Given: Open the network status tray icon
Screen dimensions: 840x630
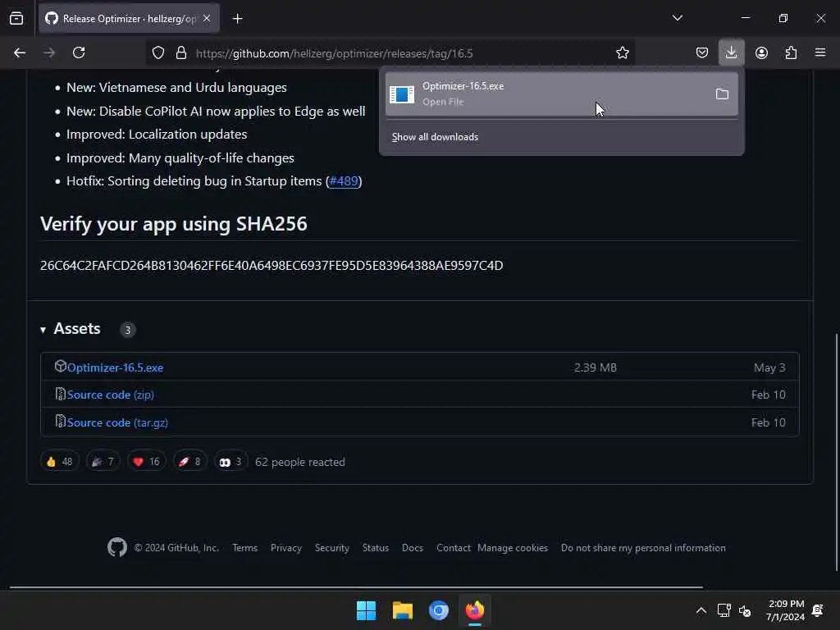Looking at the screenshot, I should click(724, 610).
